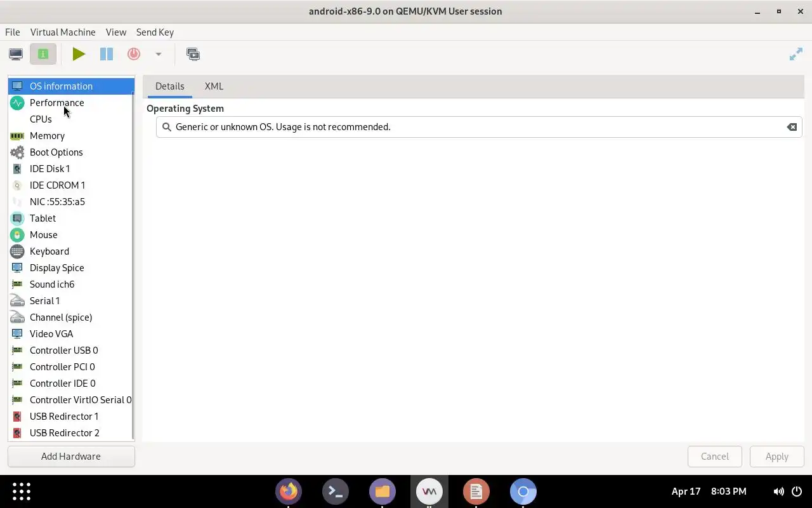Open the Send Key menu

(155, 32)
